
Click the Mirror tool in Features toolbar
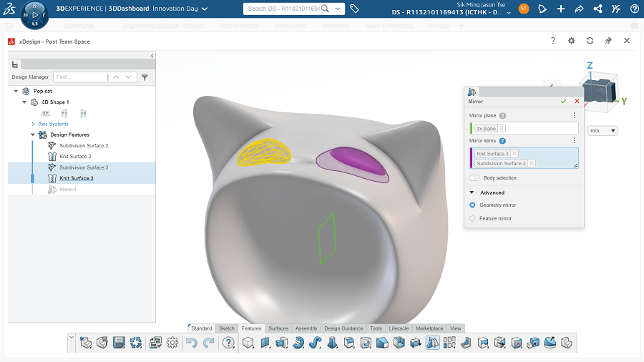point(433,343)
